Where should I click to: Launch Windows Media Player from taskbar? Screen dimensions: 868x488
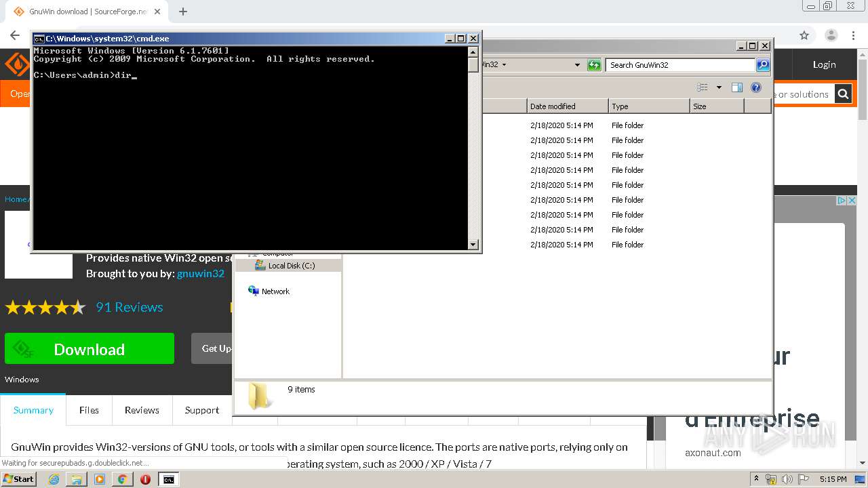point(100,479)
